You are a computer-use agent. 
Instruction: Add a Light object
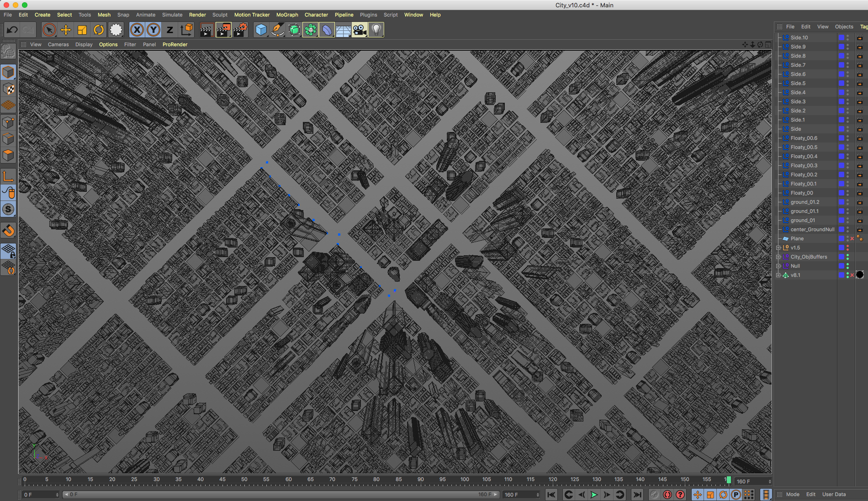(x=376, y=30)
